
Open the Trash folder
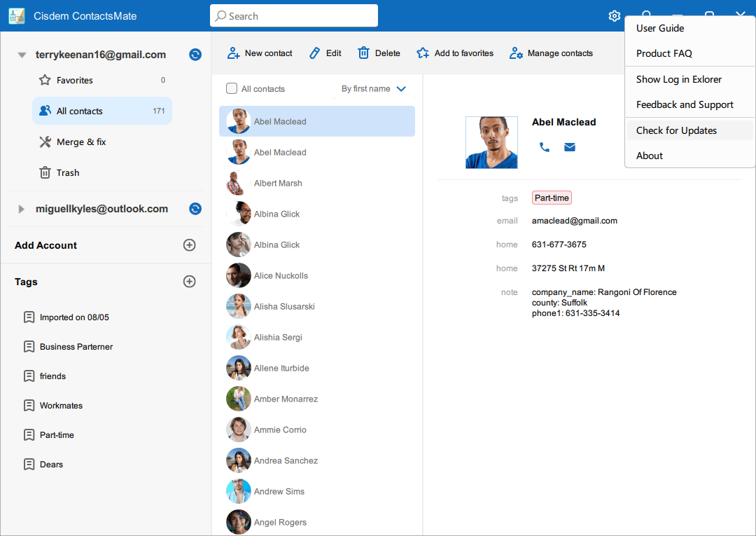tap(67, 173)
